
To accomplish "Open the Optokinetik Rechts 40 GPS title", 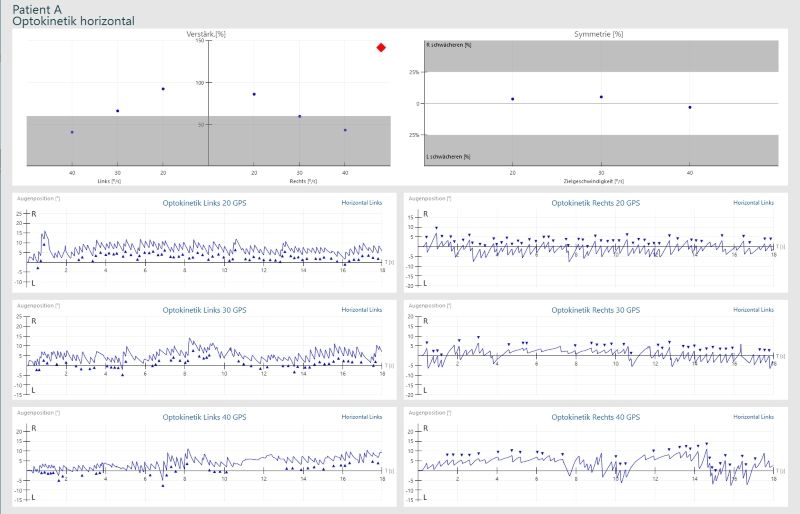I will pyautogui.click(x=595, y=417).
